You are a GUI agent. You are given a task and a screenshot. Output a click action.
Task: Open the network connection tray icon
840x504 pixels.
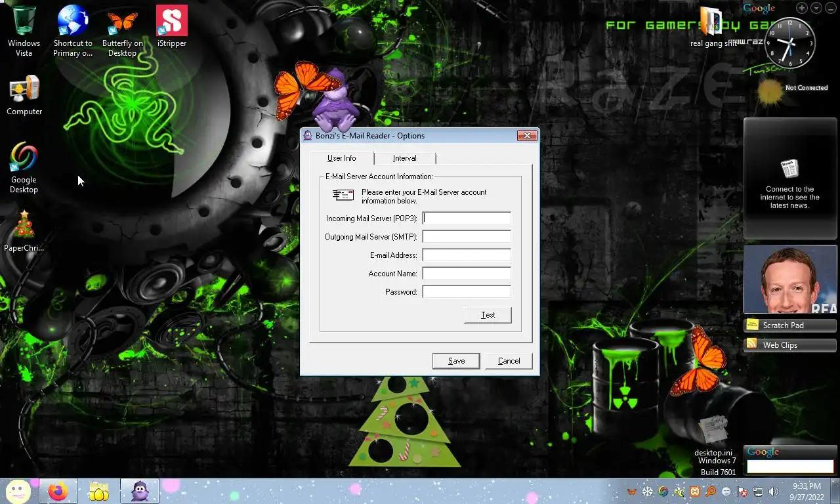pyautogui.click(x=758, y=492)
